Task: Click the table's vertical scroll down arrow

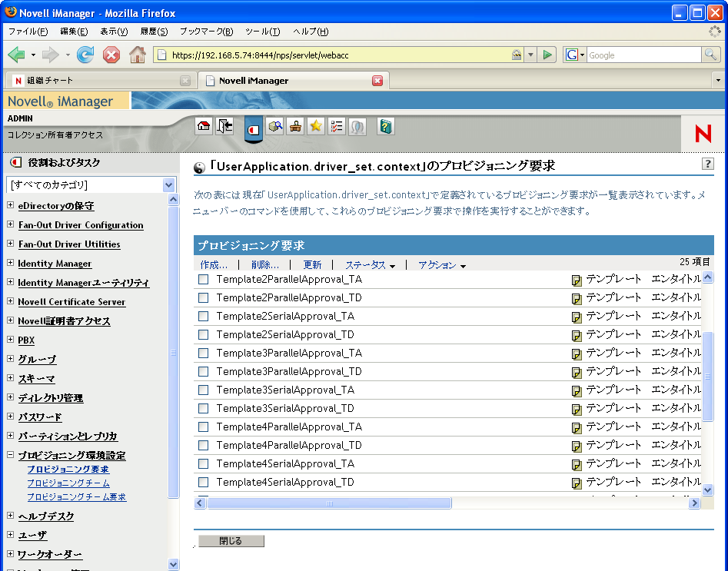Action: (x=707, y=490)
